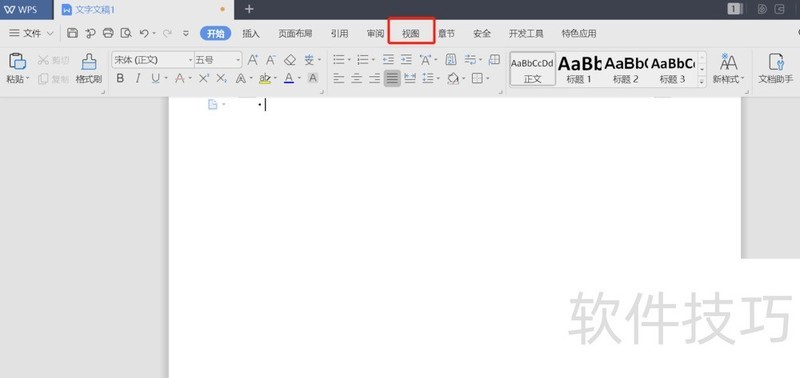This screenshot has height=378, width=800.
Task: Click the distributed alignment icon
Action: (410, 79)
